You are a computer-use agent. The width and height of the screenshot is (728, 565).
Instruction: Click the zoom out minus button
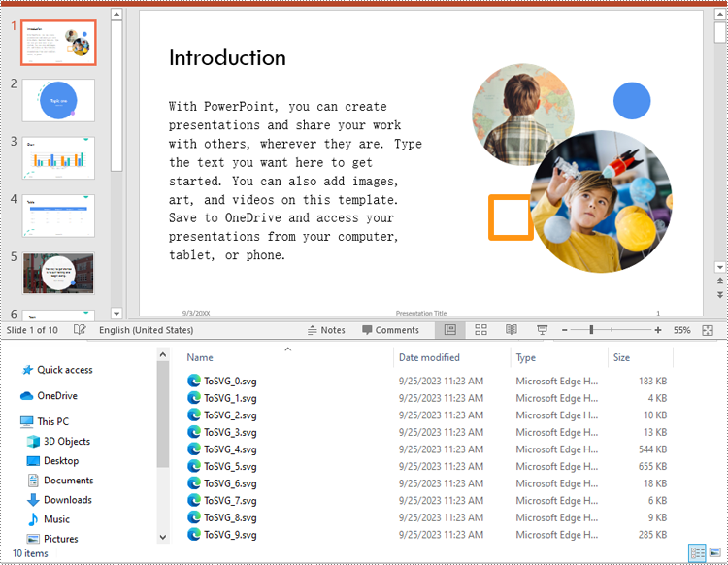(x=565, y=330)
